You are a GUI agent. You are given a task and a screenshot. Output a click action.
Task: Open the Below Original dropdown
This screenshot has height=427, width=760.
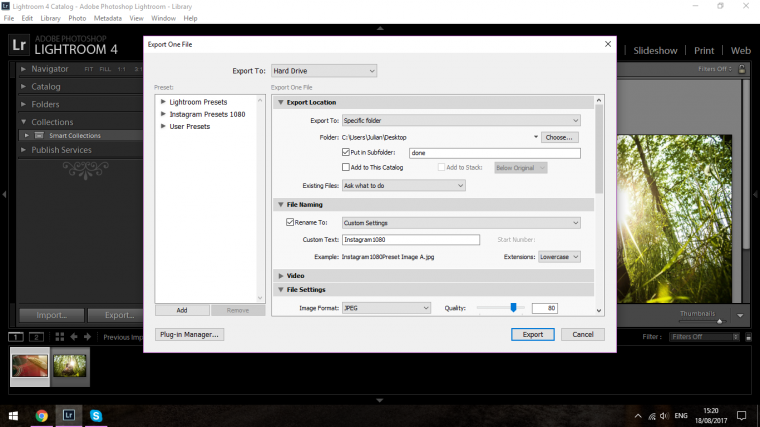point(521,168)
